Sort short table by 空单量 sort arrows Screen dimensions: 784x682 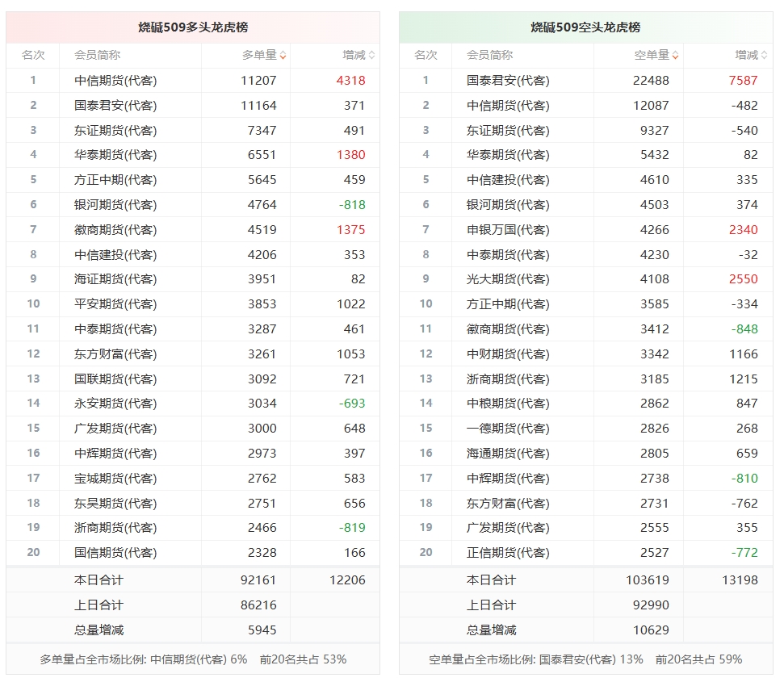(676, 56)
